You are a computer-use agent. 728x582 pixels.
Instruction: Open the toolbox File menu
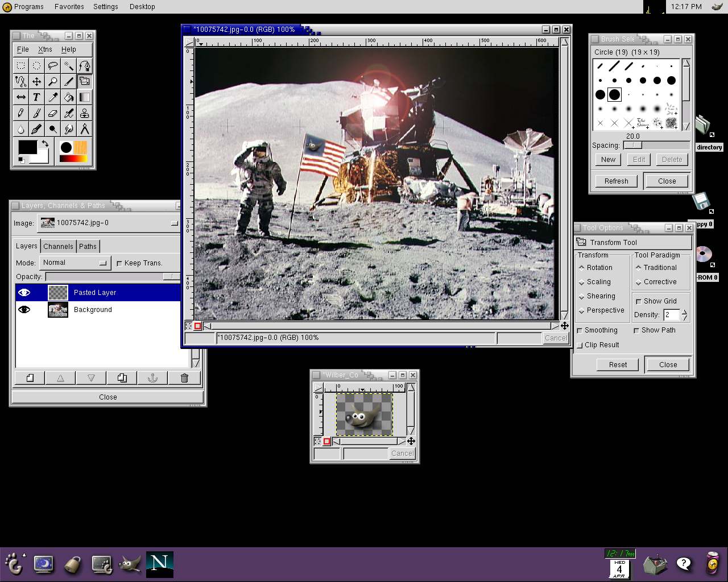click(23, 49)
